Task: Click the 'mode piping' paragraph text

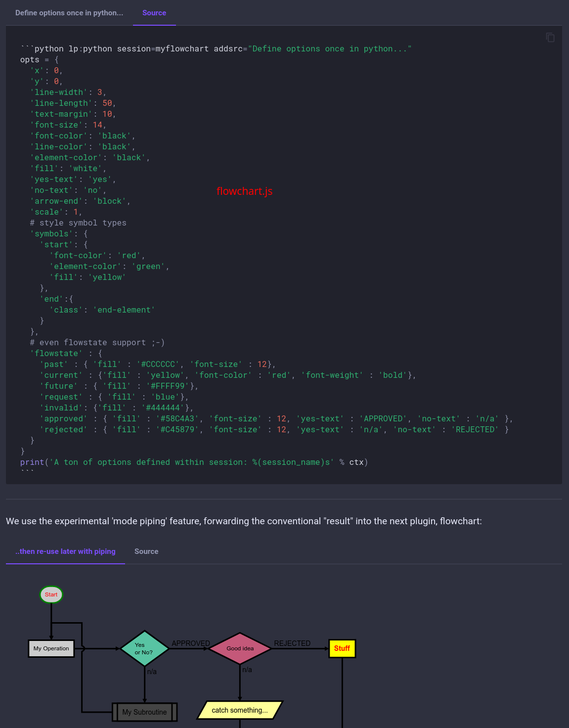Action: [244, 521]
